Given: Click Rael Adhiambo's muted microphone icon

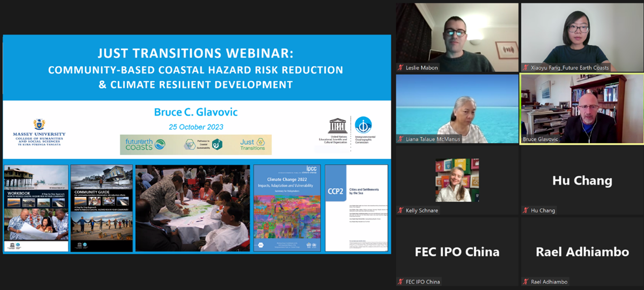Looking at the screenshot, I should 526,281.
